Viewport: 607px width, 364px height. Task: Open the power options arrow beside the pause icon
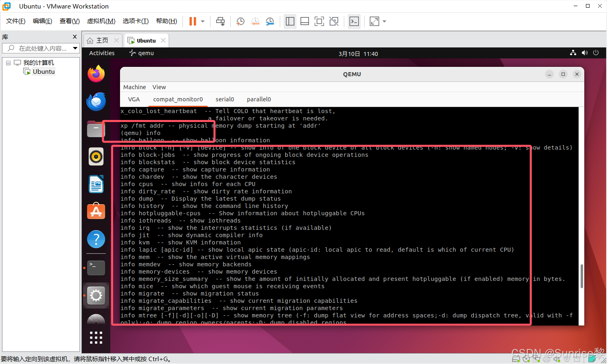[x=203, y=21]
